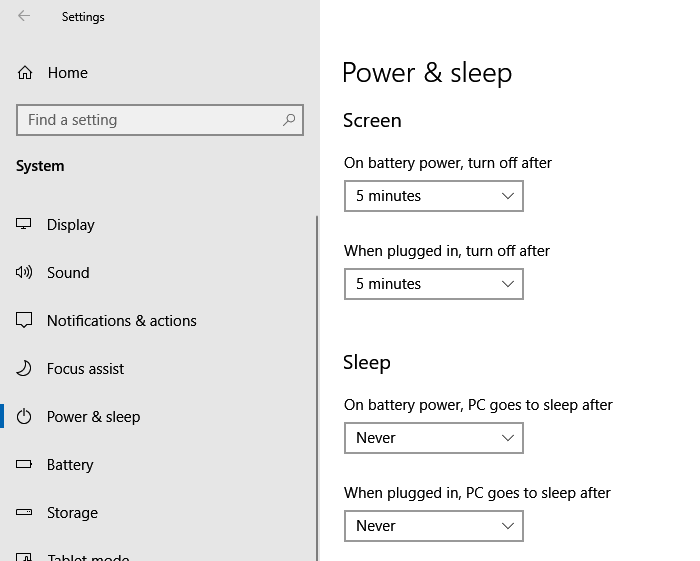Click the Find a setting field
The width and height of the screenshot is (700, 561).
(160, 120)
